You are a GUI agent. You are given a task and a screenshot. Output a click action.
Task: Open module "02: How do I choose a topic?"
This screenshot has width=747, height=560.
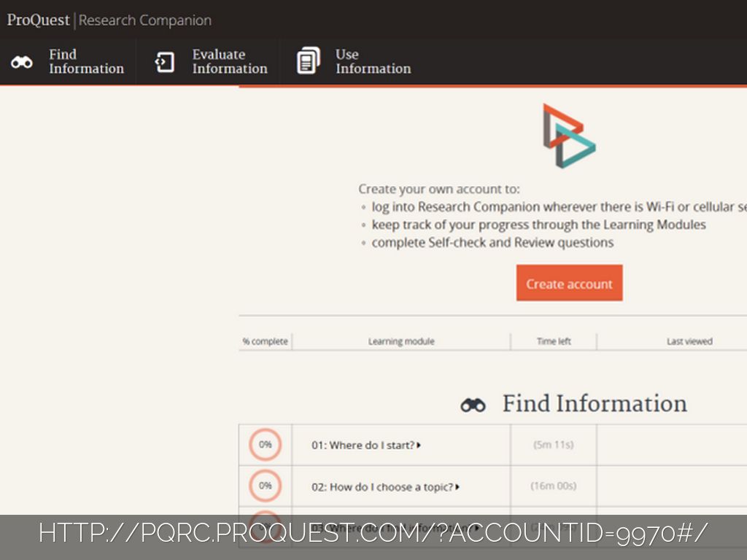pos(382,487)
